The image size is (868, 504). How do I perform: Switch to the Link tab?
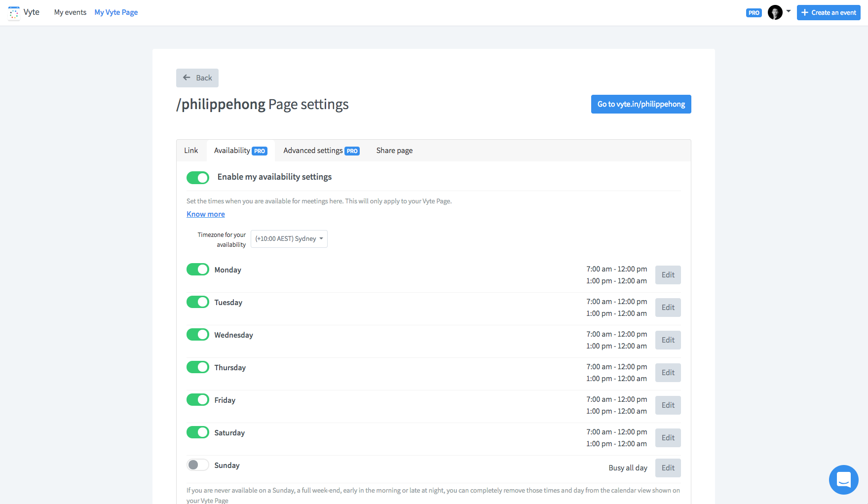(191, 151)
